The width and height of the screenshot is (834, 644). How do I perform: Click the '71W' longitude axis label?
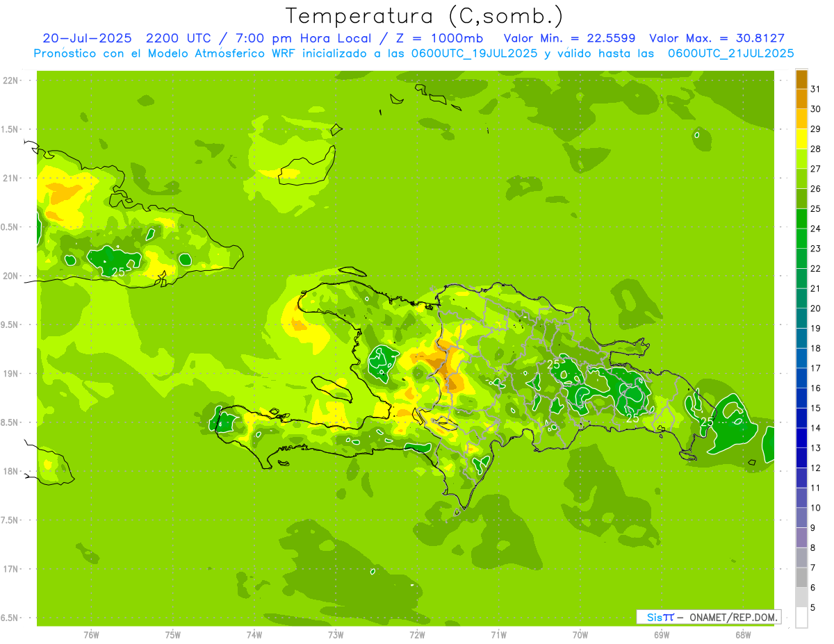(x=498, y=634)
